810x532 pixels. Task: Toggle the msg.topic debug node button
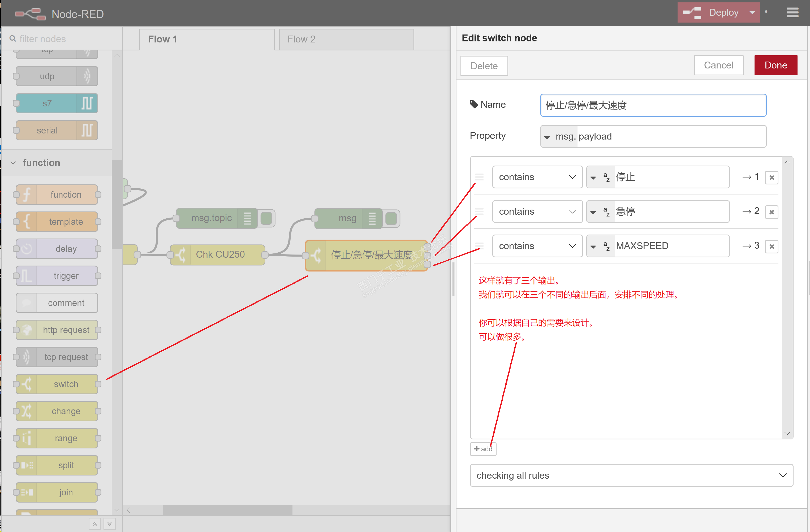click(x=266, y=218)
